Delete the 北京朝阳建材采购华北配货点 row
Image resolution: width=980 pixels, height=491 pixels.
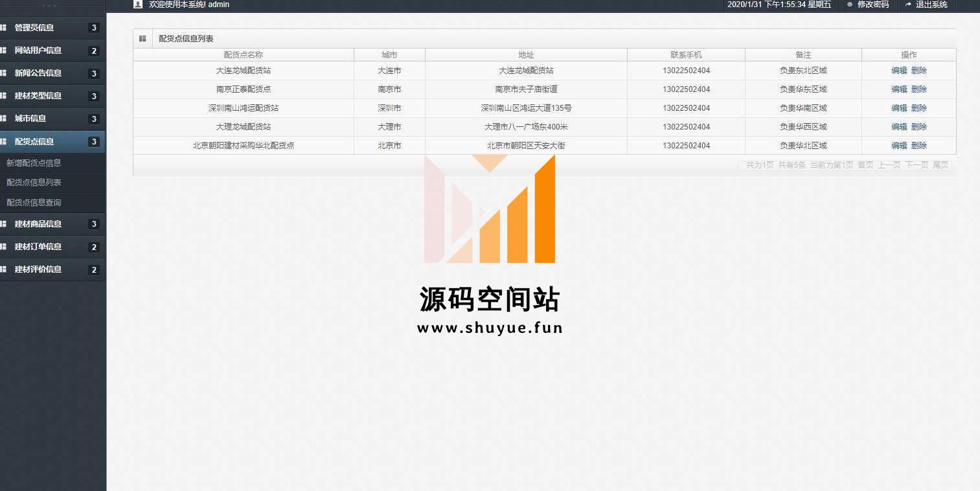(x=919, y=146)
